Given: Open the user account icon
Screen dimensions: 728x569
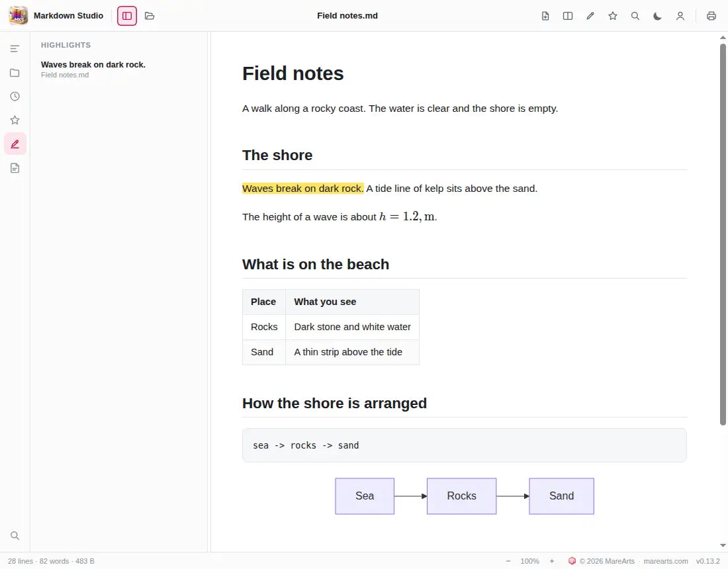Looking at the screenshot, I should click(x=680, y=16).
